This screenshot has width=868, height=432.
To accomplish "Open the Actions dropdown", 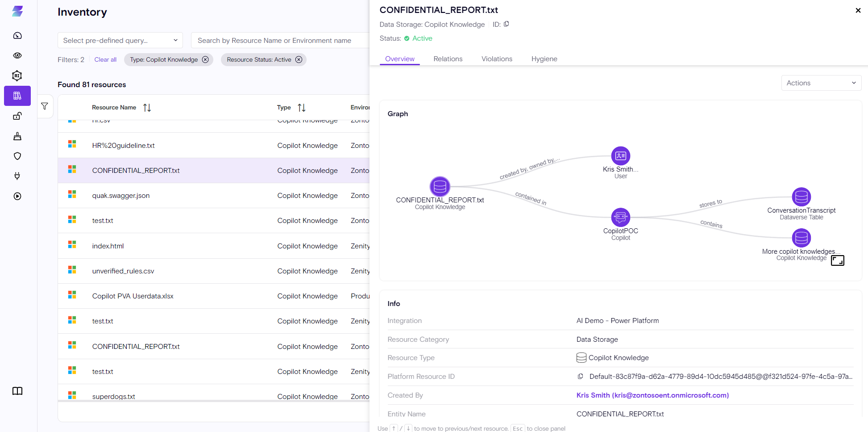I will pos(821,83).
